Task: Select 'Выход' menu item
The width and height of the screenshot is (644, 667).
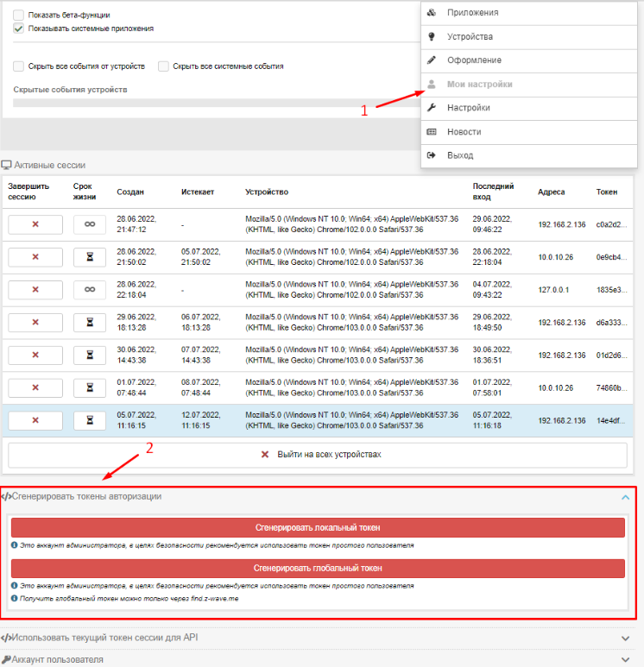Action: click(x=459, y=155)
